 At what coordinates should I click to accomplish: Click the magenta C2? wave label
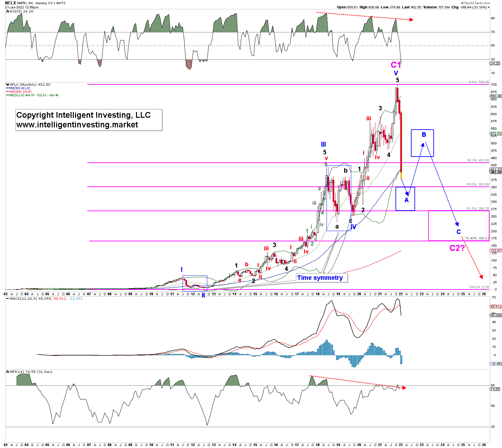tap(457, 248)
